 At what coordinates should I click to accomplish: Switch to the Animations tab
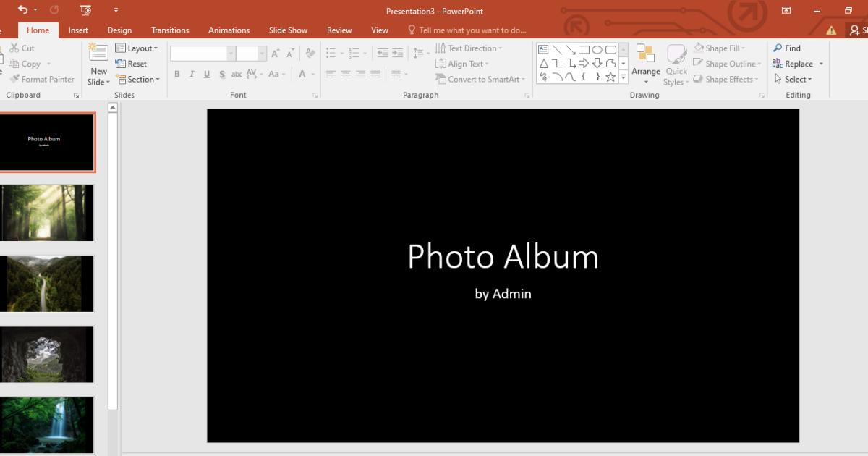coord(229,30)
